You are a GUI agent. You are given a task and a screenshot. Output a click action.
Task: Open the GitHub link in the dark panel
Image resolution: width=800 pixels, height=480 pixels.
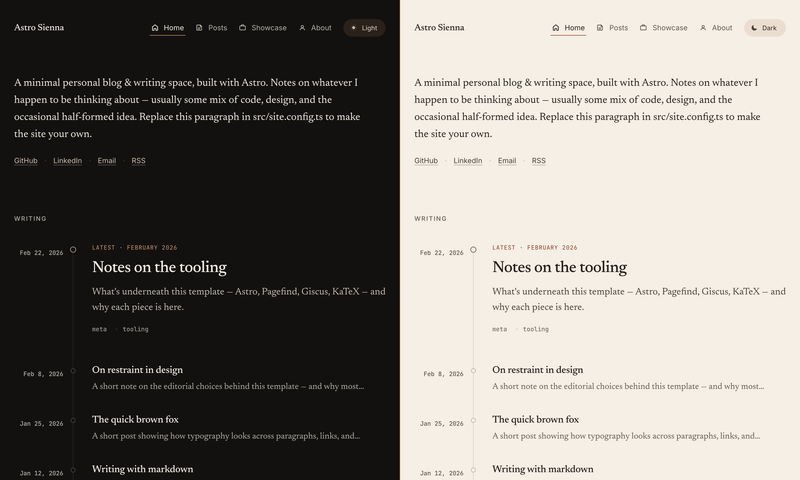(x=26, y=161)
